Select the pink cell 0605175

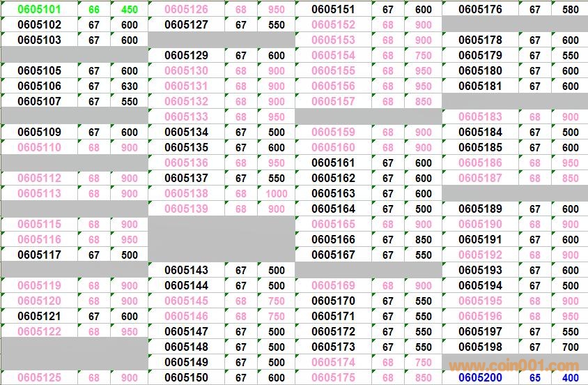pos(333,377)
